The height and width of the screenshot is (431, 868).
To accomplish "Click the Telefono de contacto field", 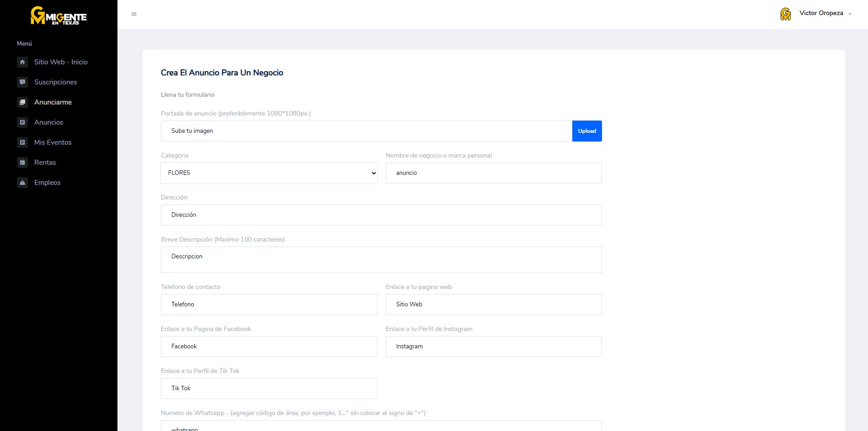I will (x=269, y=305).
